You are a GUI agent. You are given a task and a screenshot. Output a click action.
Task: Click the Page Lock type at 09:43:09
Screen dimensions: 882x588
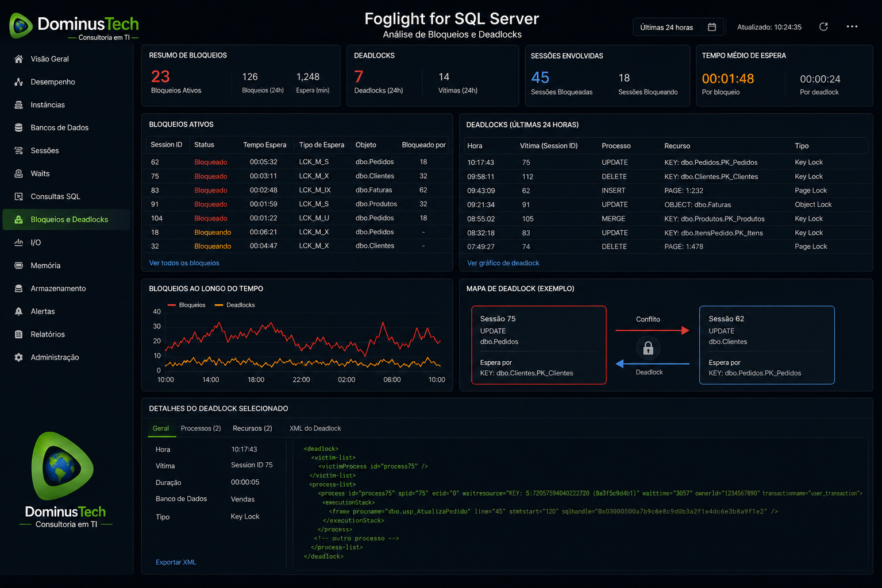[x=811, y=191]
